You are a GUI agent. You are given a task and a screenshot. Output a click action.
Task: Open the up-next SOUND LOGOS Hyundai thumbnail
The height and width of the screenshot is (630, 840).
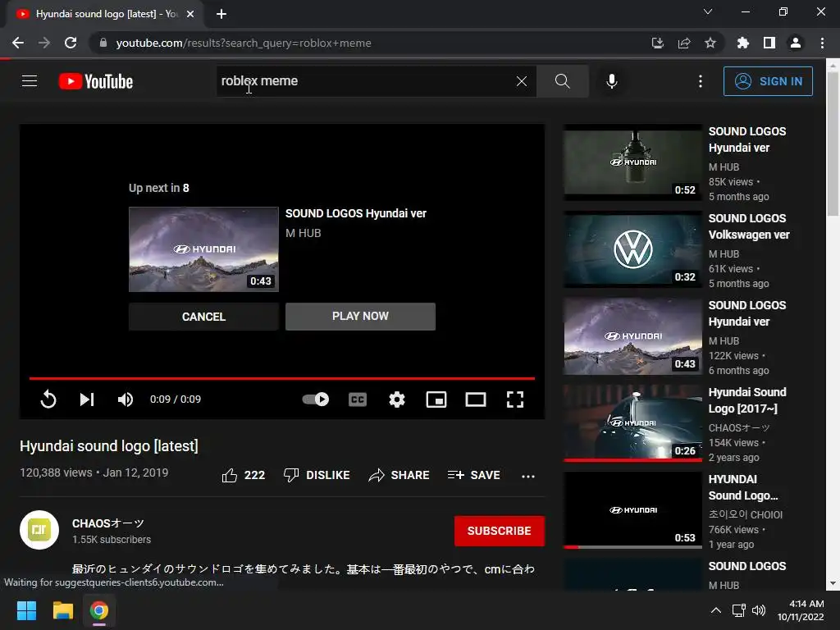tap(203, 249)
